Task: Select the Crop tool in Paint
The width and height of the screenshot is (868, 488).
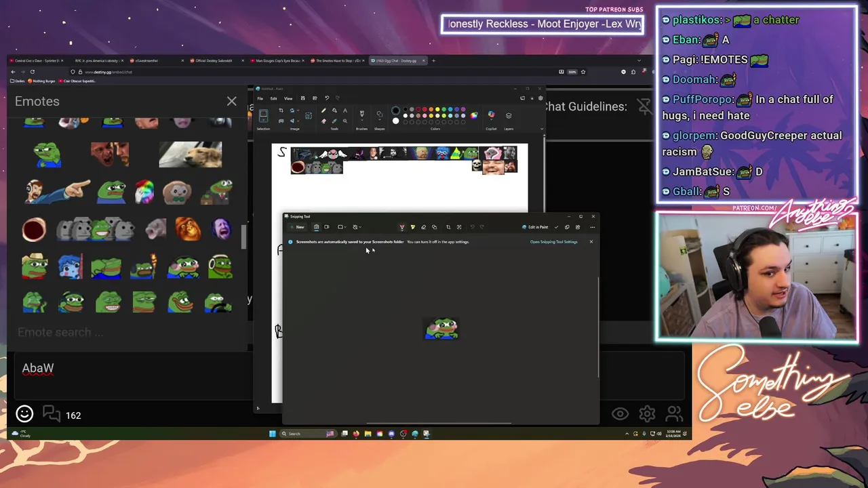Action: (x=281, y=110)
